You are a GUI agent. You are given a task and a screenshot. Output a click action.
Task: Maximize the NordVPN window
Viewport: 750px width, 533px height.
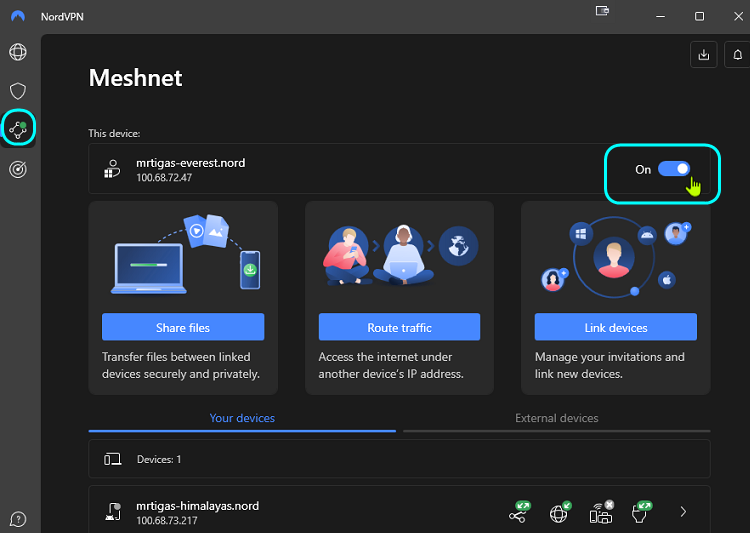699,16
